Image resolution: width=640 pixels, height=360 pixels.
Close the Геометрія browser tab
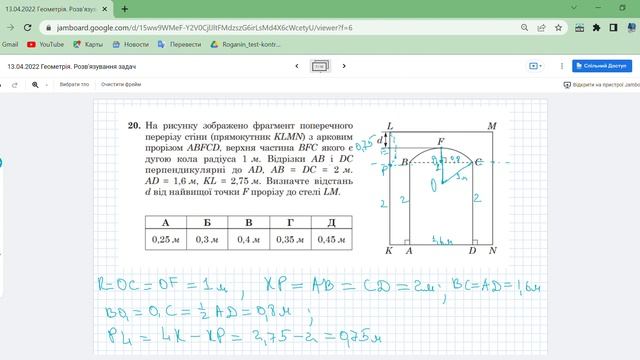point(105,9)
